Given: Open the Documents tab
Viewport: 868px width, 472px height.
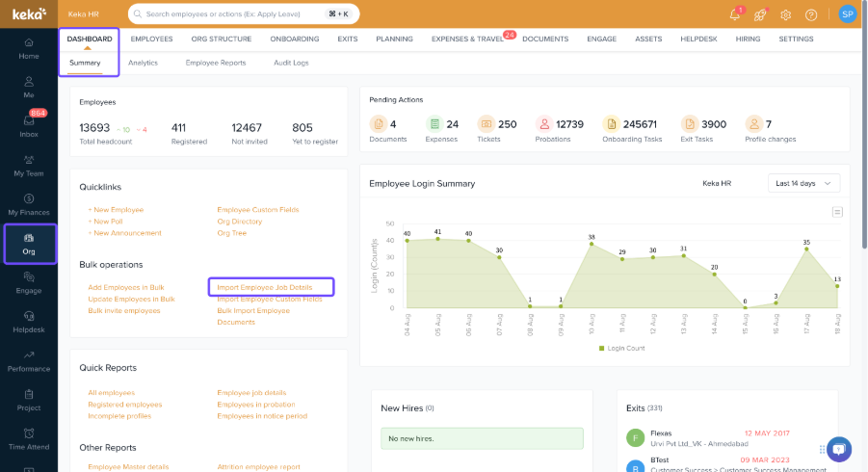Looking at the screenshot, I should pyautogui.click(x=545, y=39).
